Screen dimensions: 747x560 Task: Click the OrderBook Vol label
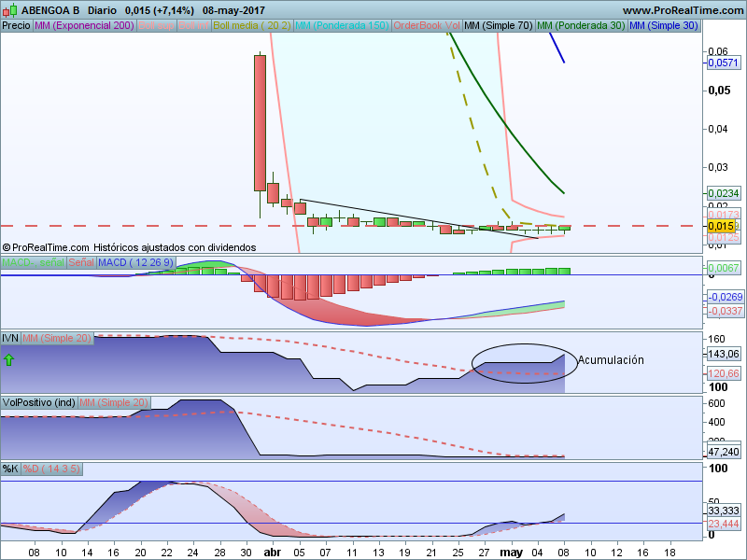[x=427, y=25]
